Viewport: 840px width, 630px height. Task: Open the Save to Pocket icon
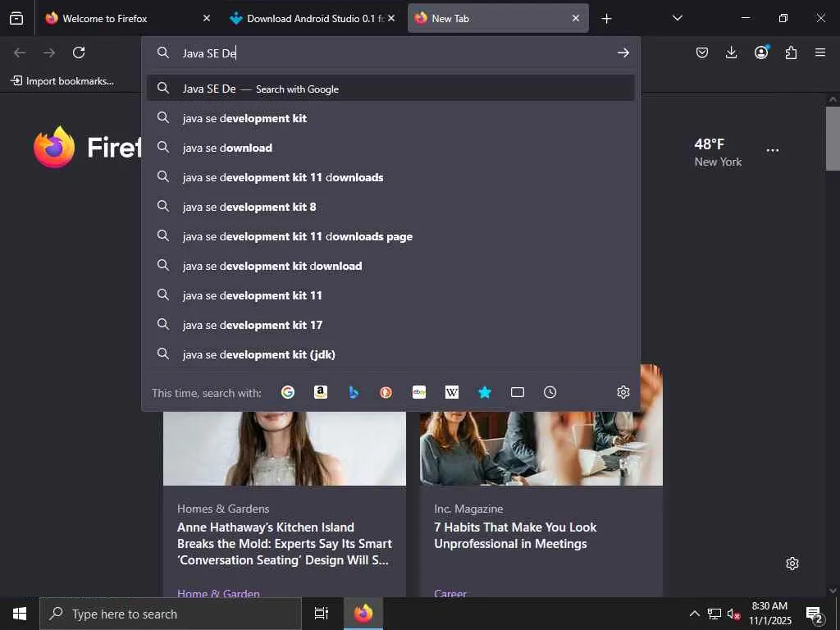[x=702, y=52]
